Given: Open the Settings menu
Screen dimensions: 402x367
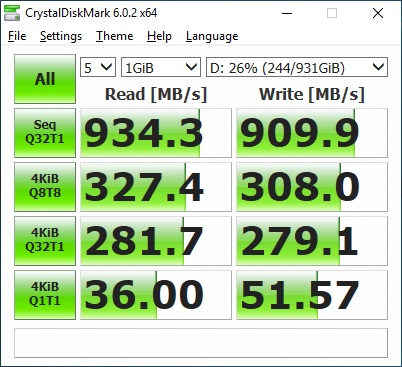Looking at the screenshot, I should coord(61,36).
